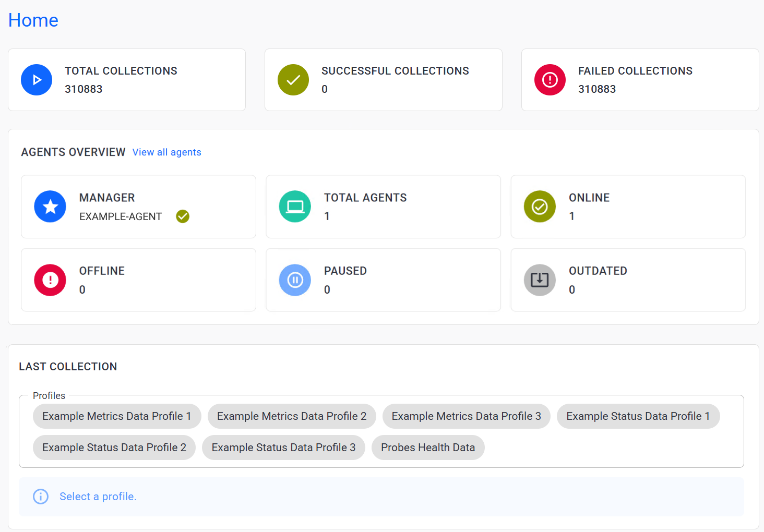This screenshot has height=532, width=764.
Task: Click the TOTAL AGENTS label
Action: click(365, 198)
